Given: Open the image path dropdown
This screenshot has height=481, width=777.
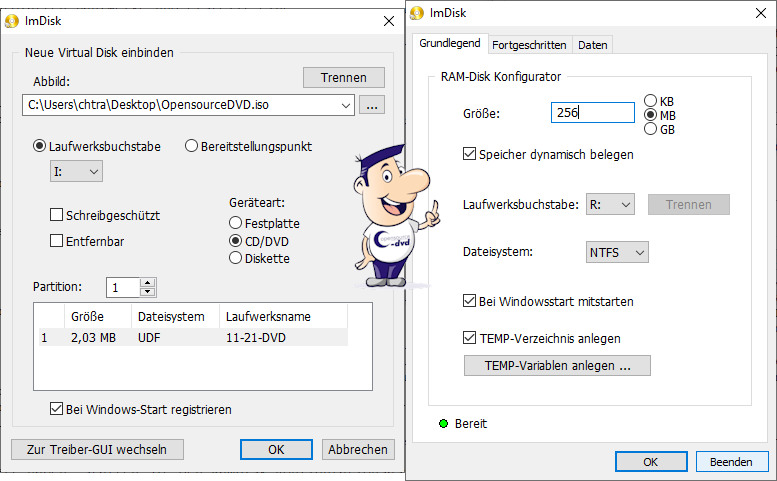Looking at the screenshot, I should pyautogui.click(x=345, y=104).
